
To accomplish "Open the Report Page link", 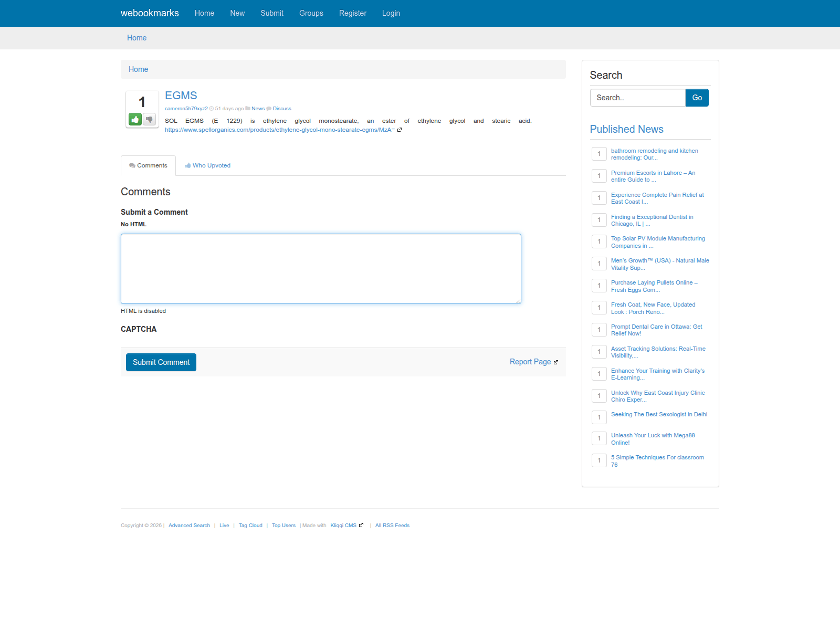I will tap(530, 362).
